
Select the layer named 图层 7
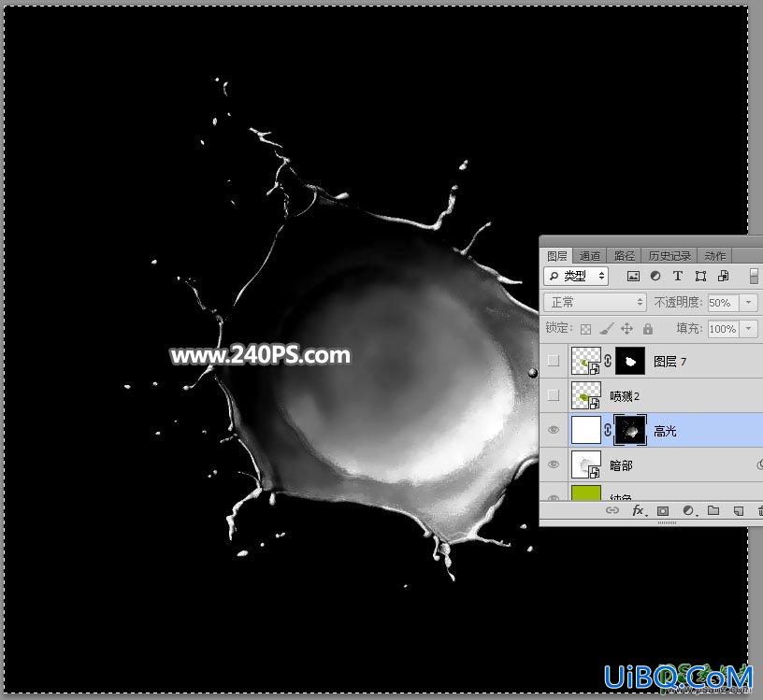(669, 362)
